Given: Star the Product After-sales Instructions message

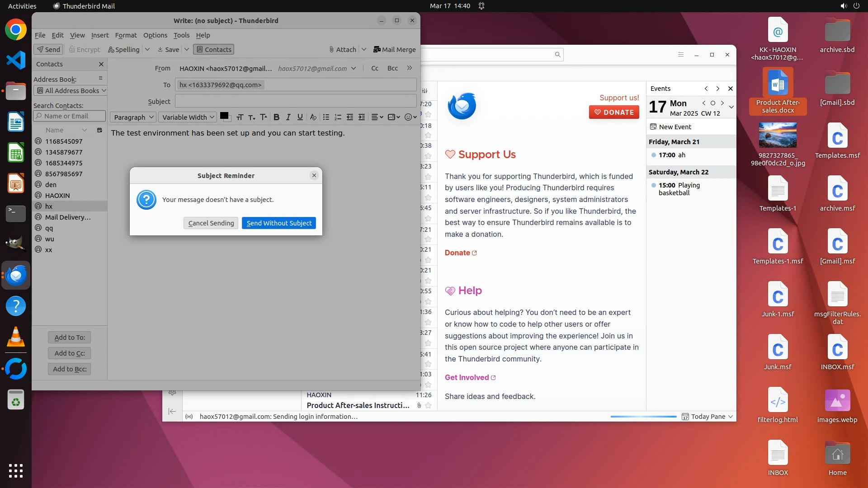Looking at the screenshot, I should pyautogui.click(x=428, y=406).
